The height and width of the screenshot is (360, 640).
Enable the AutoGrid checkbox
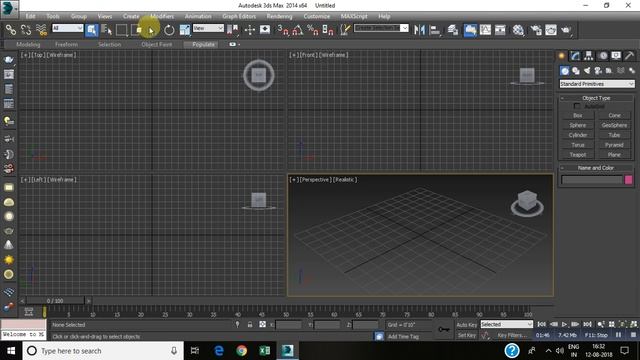[577, 106]
